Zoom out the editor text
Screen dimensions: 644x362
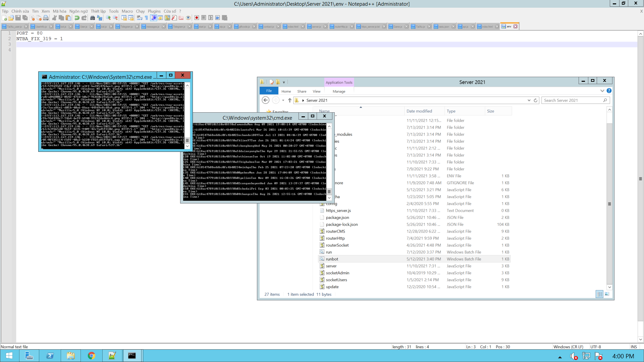click(115, 18)
